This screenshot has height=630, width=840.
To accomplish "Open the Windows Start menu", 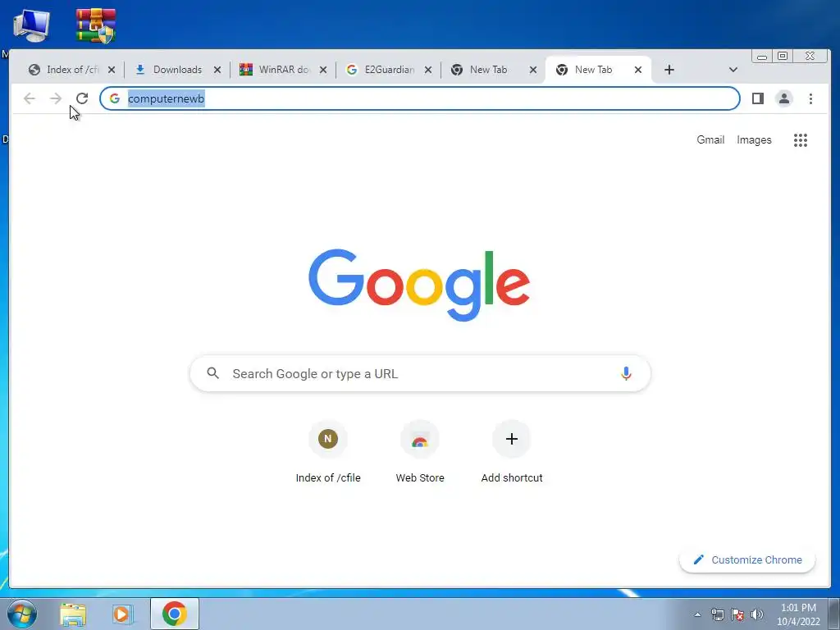I will pyautogui.click(x=21, y=614).
